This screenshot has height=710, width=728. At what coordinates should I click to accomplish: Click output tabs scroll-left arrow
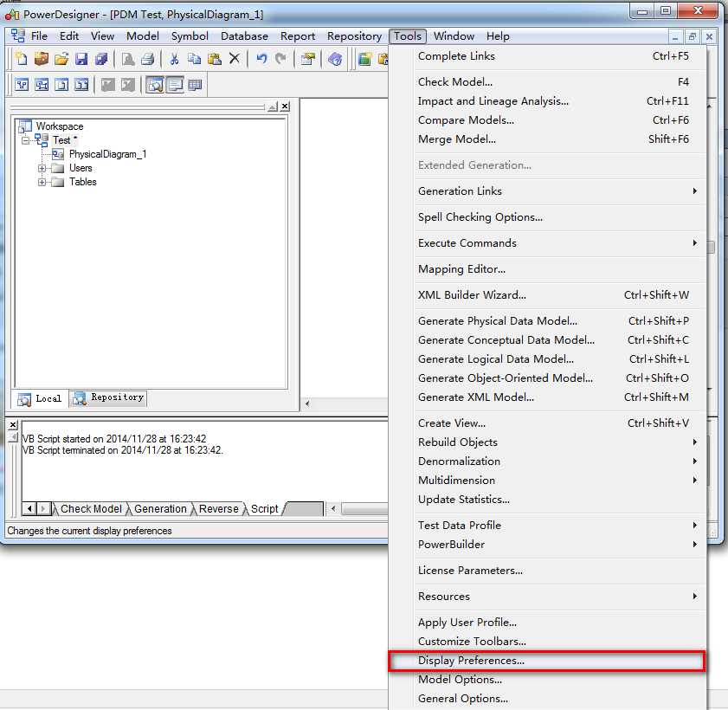(29, 509)
